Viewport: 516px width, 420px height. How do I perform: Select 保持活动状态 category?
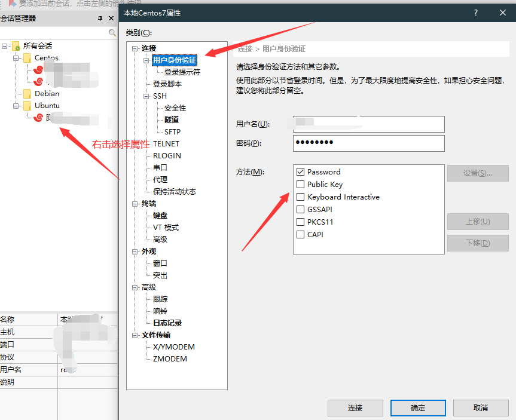pyautogui.click(x=175, y=192)
